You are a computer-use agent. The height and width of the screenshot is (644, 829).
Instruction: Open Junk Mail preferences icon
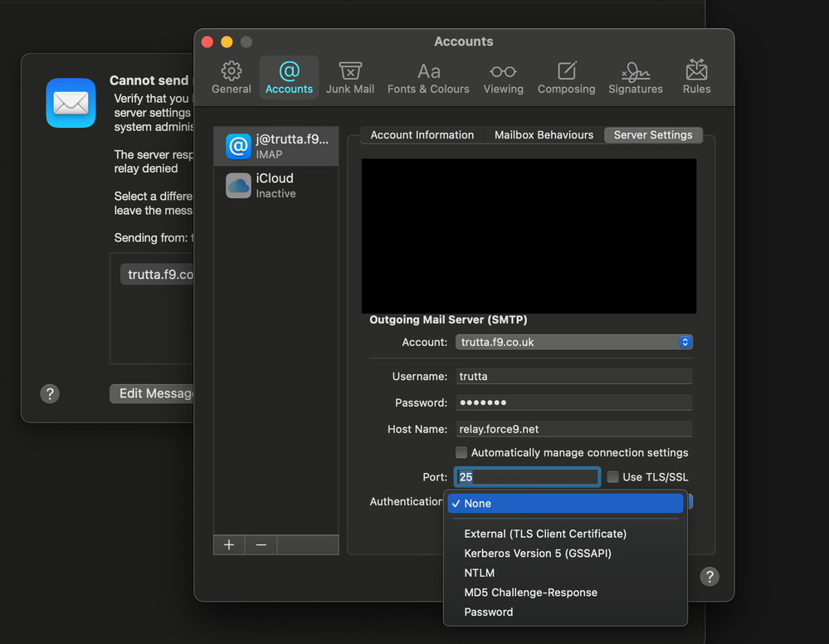(x=350, y=77)
